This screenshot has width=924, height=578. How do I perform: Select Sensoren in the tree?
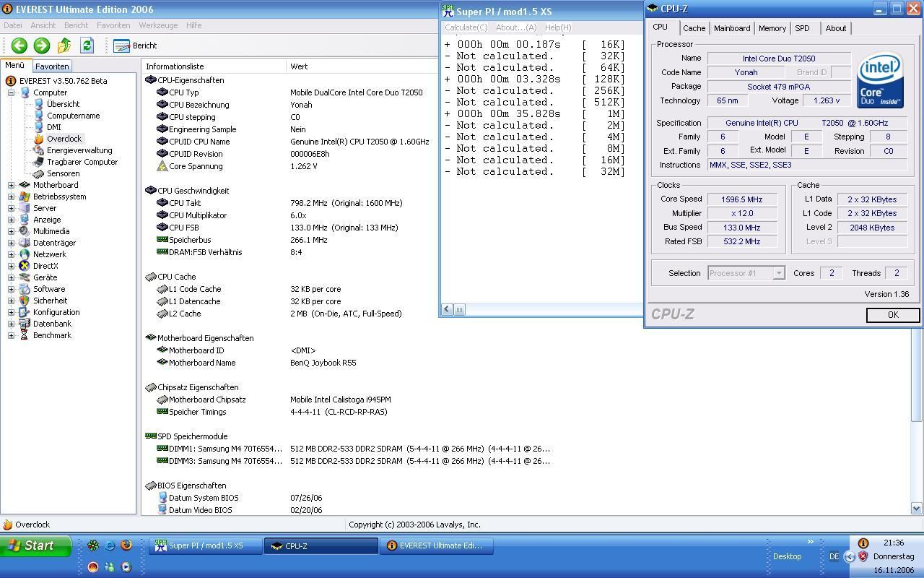point(63,173)
